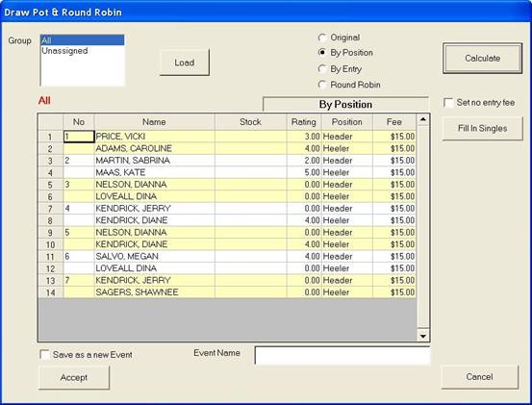The width and height of the screenshot is (532, 405).
Task: Click Fill In Singles button
Action: point(482,128)
